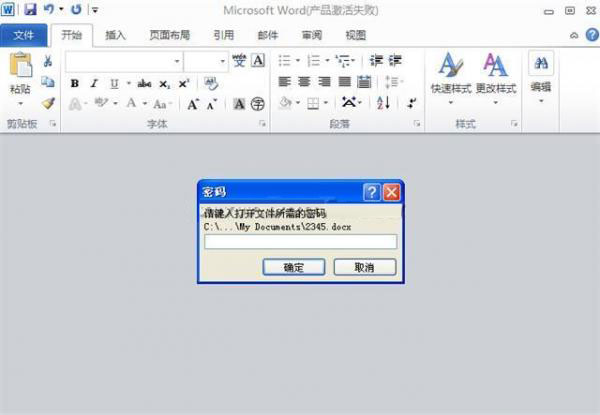Click the Asian layout icon
The image size is (600, 415).
pyautogui.click(x=349, y=103)
